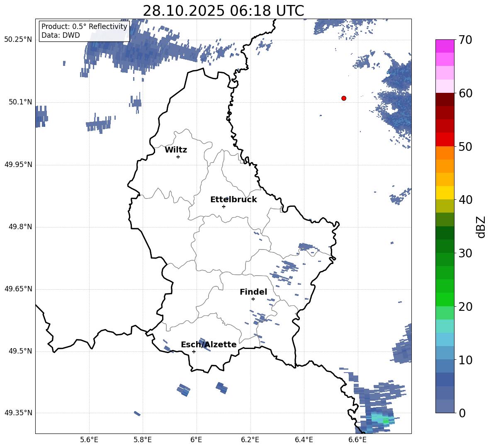Click the 30 label on the colorbar
491x448 pixels.
pos(465,253)
